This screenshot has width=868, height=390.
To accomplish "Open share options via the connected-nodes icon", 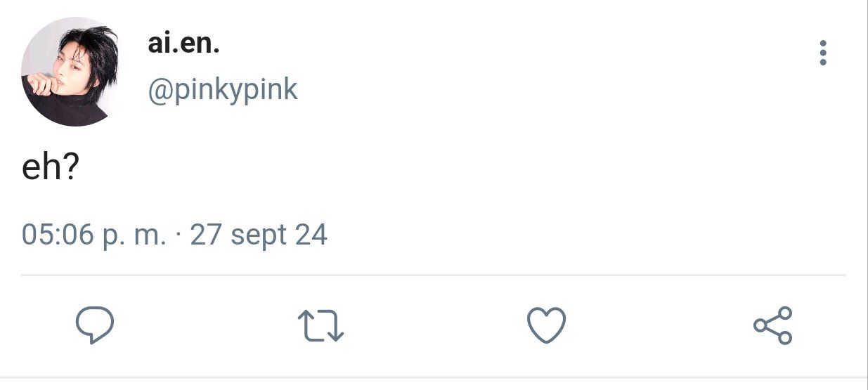I will pos(773,325).
